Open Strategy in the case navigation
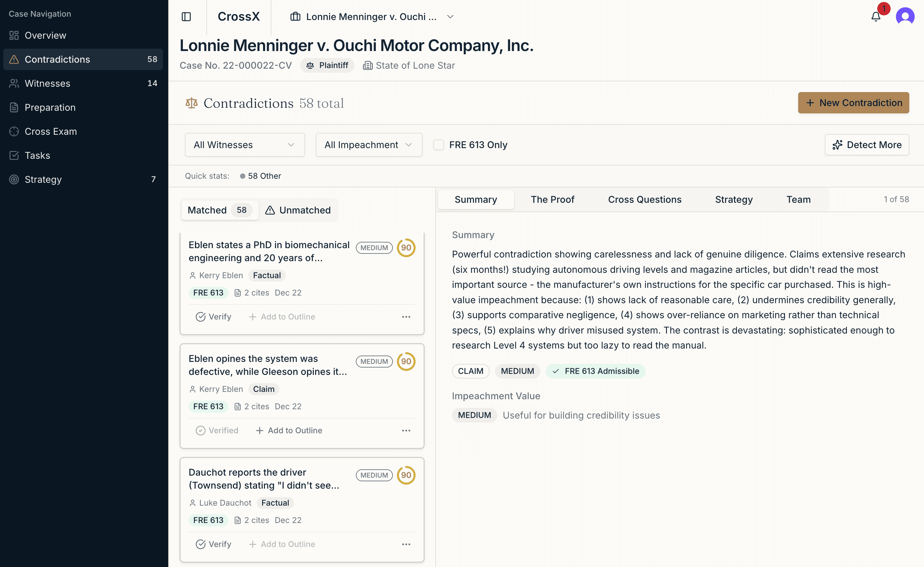 [x=43, y=179]
